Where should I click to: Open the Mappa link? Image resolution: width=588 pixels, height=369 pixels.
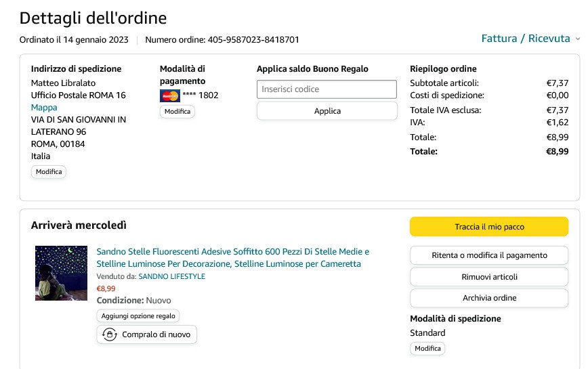(44, 108)
